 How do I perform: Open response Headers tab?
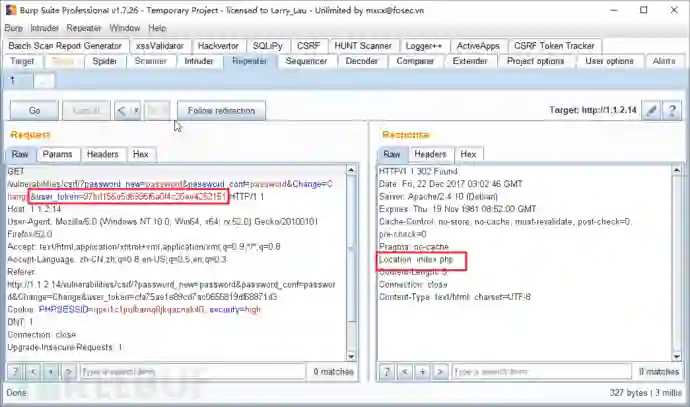[x=430, y=154]
